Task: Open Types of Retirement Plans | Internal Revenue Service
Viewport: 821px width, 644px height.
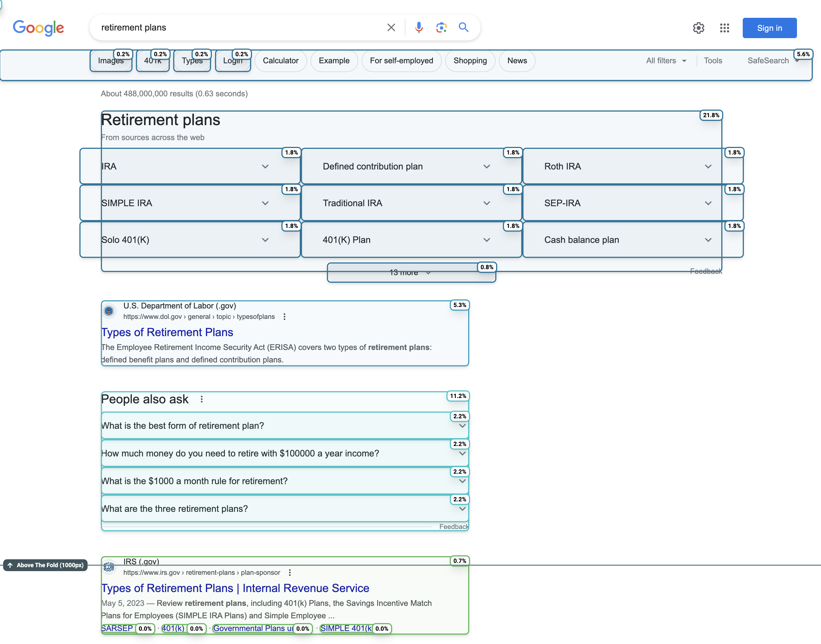Action: click(x=235, y=588)
